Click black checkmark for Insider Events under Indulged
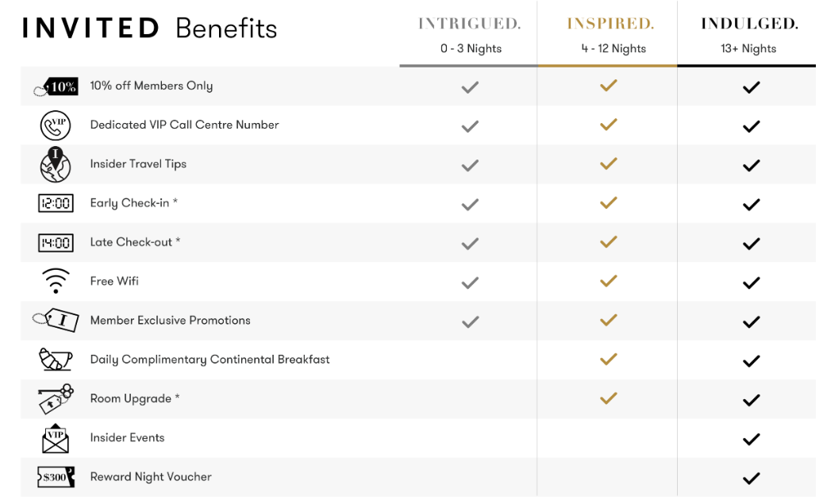823x504 pixels. tap(751, 439)
